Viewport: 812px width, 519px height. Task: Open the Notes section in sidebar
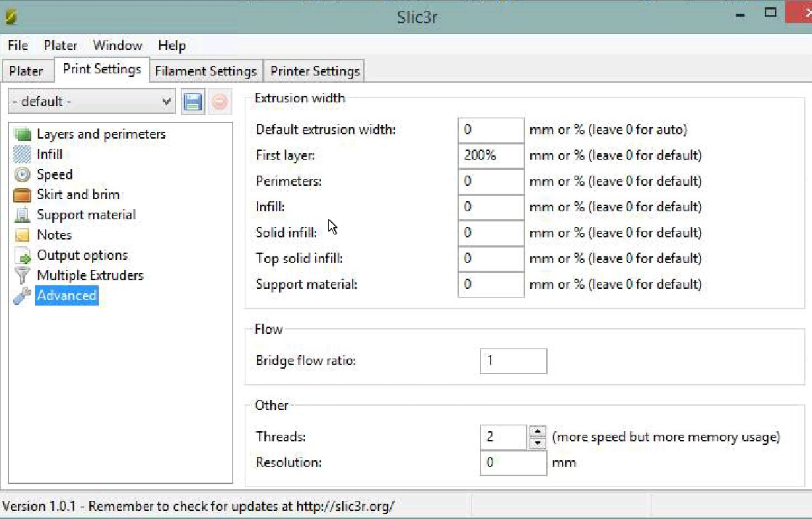pyautogui.click(x=54, y=235)
